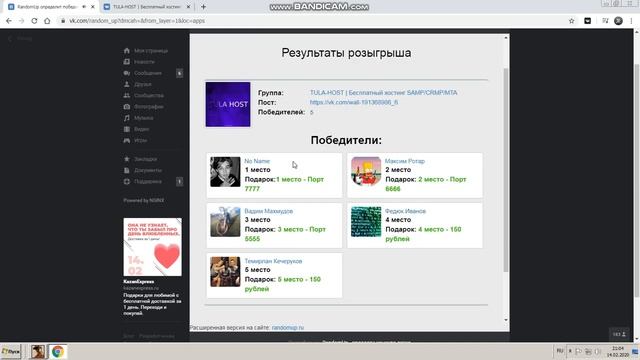Click the browser home icon
Image resolution: width=640 pixels, height=360 pixels.
(47, 21)
